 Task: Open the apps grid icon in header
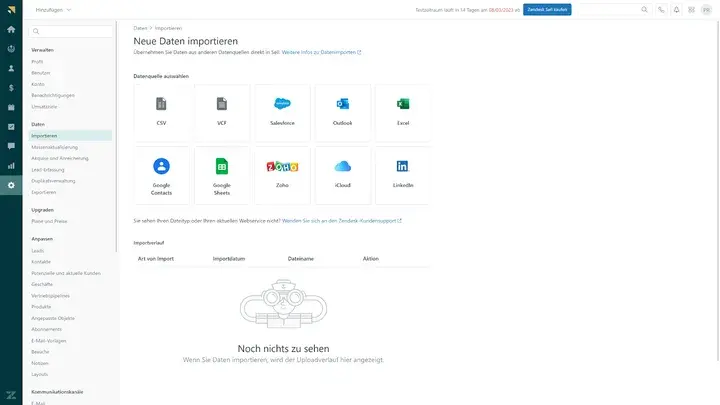tap(692, 10)
